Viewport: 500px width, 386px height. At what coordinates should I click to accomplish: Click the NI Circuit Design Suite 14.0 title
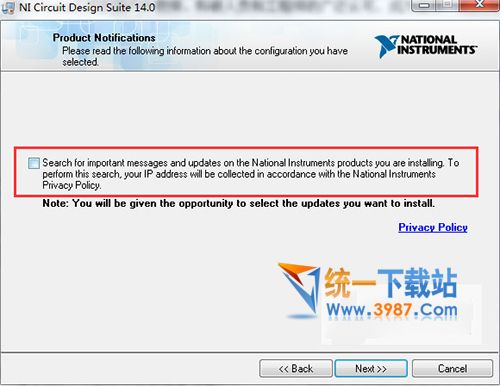[87, 7]
